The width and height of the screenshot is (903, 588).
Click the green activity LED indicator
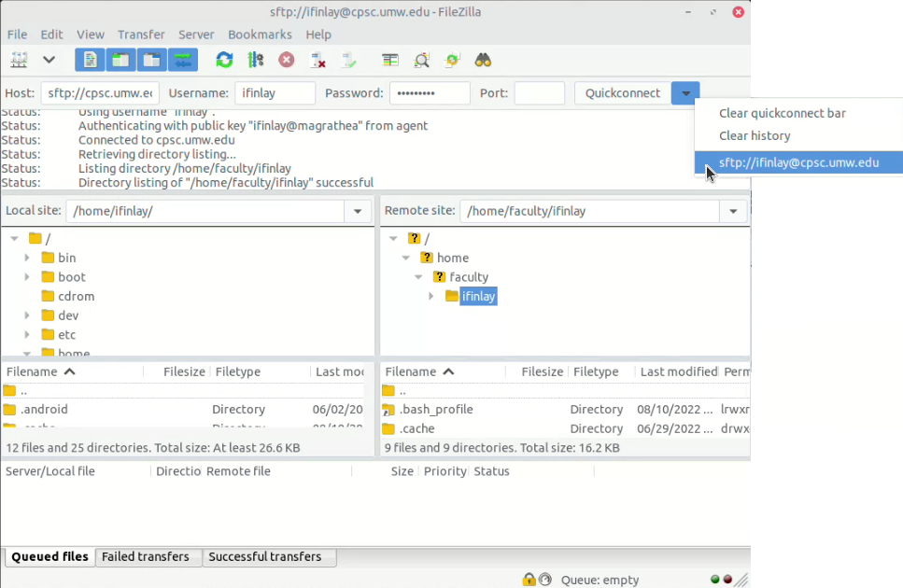pyautogui.click(x=715, y=580)
